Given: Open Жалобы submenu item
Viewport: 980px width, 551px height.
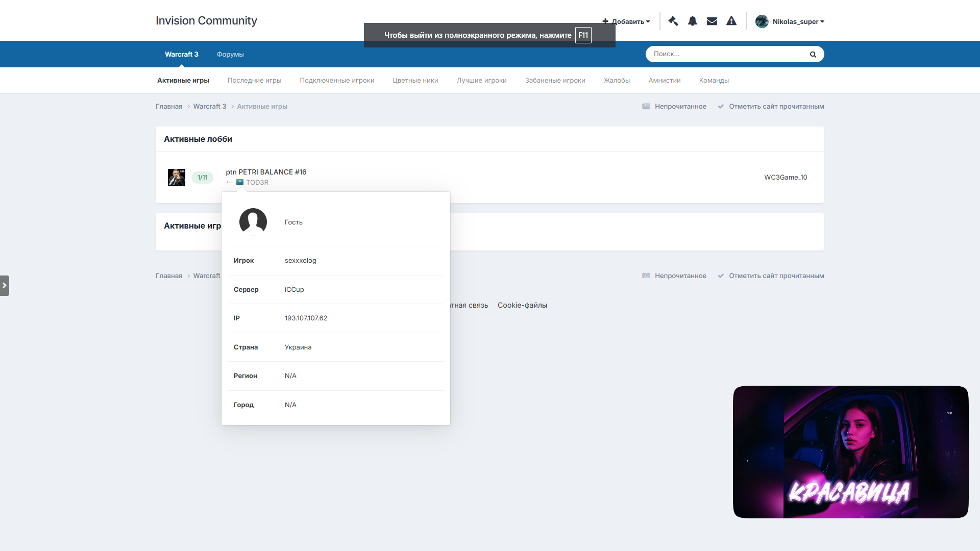Looking at the screenshot, I should click(617, 81).
